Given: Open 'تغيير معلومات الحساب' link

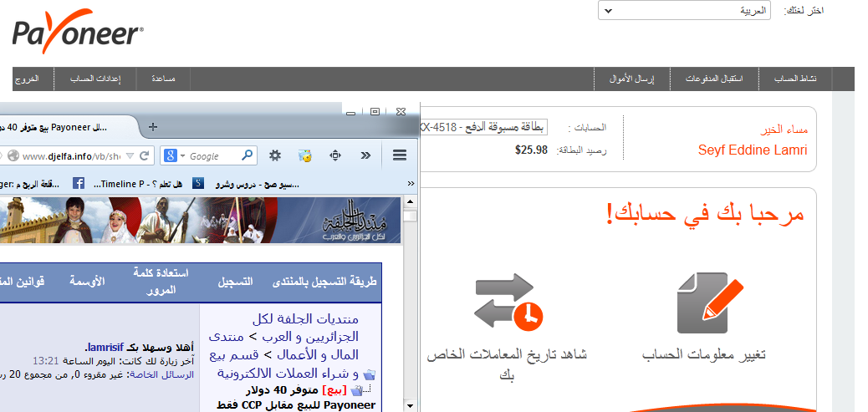Looking at the screenshot, I should (x=704, y=354).
